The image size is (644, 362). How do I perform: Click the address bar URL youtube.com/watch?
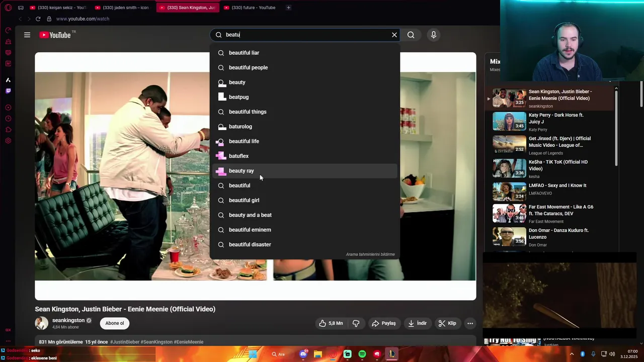83,19
